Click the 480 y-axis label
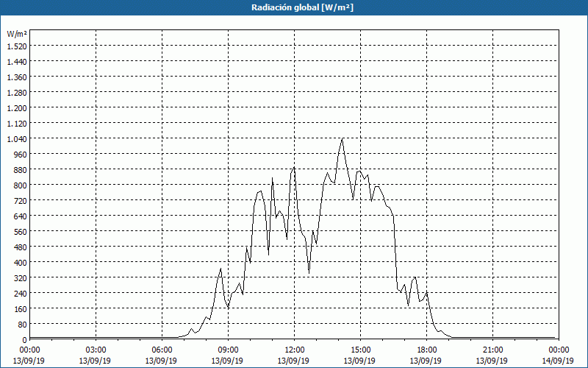This screenshot has height=368, width=588. [21, 247]
